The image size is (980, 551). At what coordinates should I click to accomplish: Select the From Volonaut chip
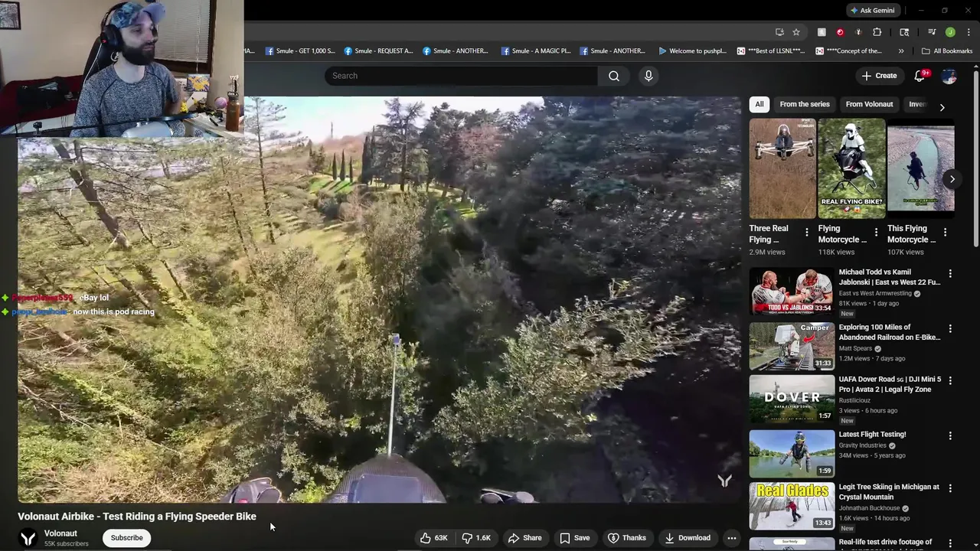pos(869,104)
